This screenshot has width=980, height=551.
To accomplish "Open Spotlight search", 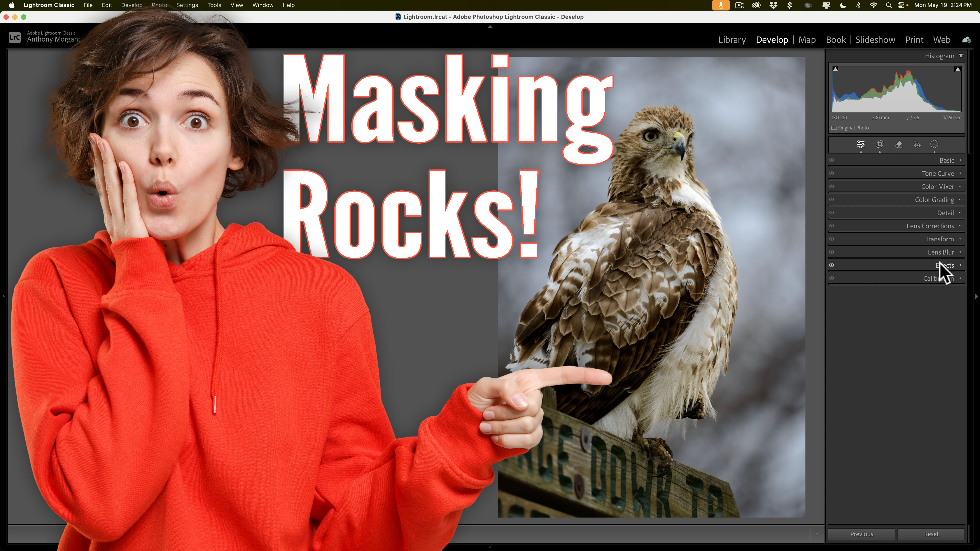I will click(889, 5).
